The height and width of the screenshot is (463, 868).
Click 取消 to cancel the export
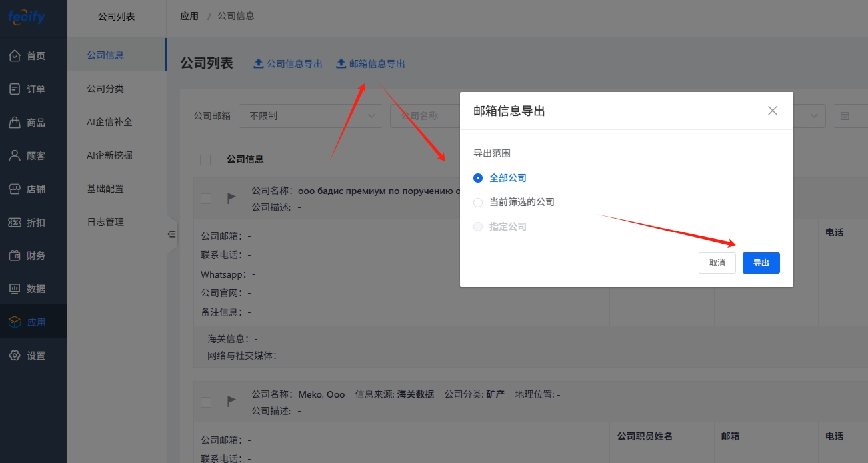[717, 263]
